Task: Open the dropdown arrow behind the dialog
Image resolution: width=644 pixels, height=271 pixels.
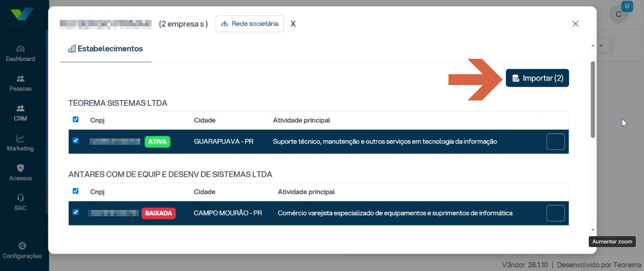Action: point(601,46)
